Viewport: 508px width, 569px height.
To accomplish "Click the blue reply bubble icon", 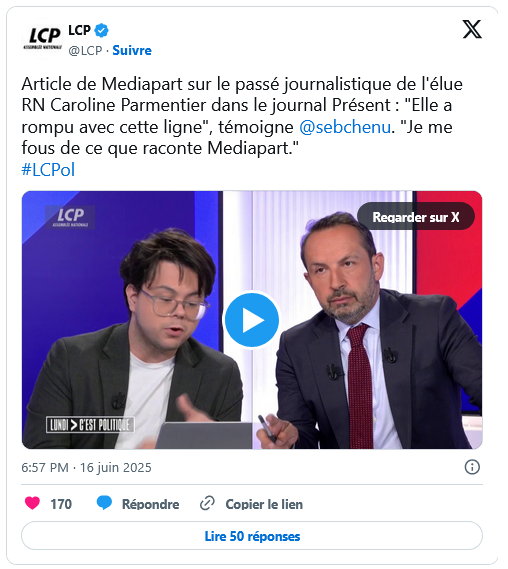I will pyautogui.click(x=104, y=503).
